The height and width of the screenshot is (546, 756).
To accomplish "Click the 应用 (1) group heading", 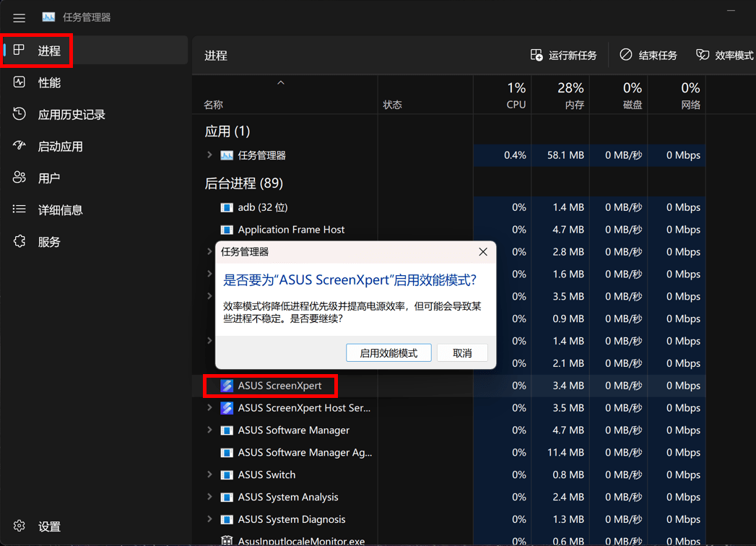I will coord(227,131).
